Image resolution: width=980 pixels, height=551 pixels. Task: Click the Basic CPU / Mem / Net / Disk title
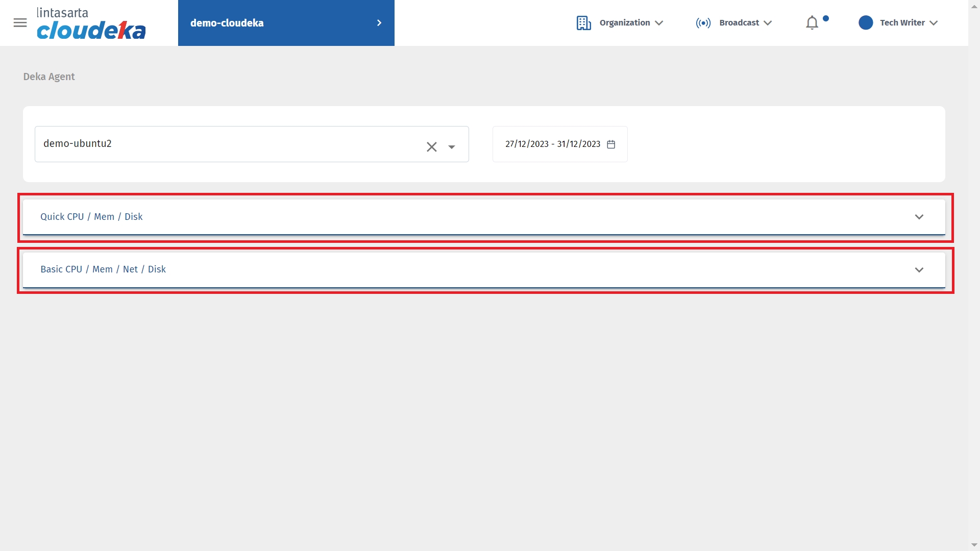[103, 269]
